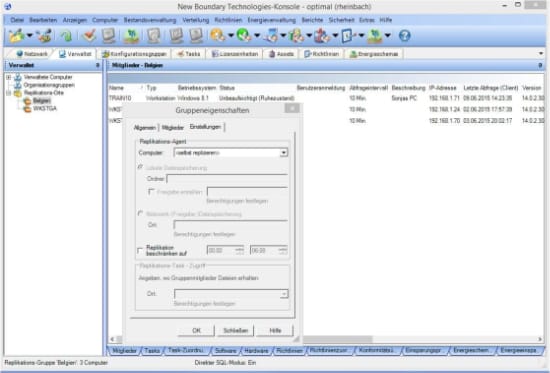Click the blue Help question mark icon

pos(404,35)
